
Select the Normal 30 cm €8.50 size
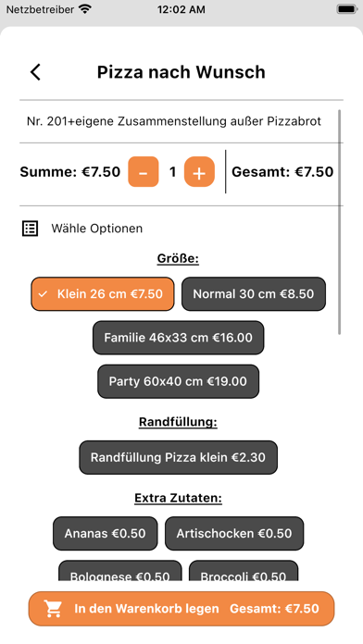coord(253,293)
